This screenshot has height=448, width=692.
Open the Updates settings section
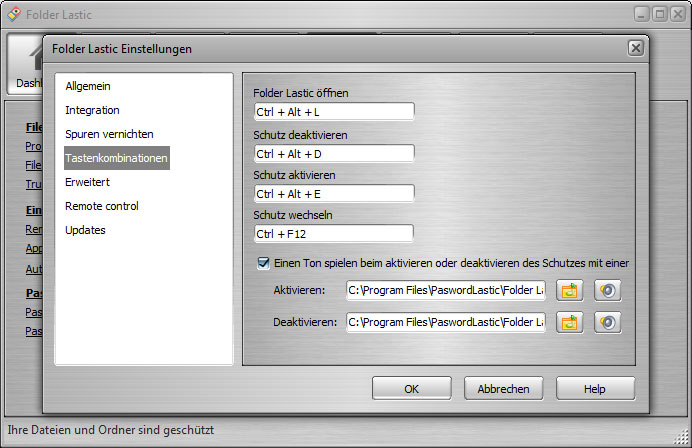tap(85, 230)
